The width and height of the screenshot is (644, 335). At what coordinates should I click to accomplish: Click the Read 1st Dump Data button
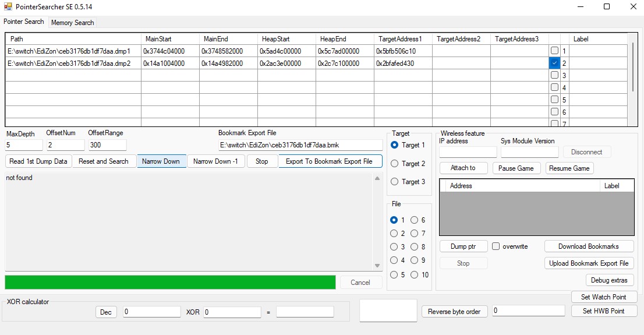coord(38,161)
